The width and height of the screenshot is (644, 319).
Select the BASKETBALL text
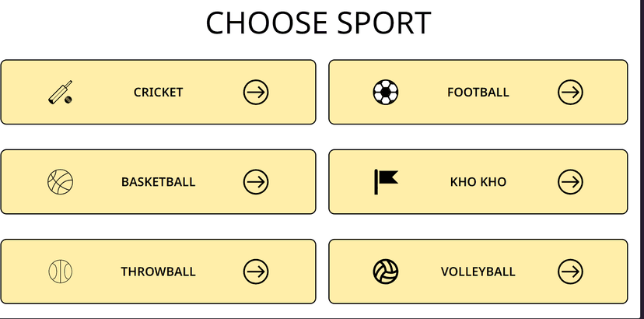click(x=158, y=182)
